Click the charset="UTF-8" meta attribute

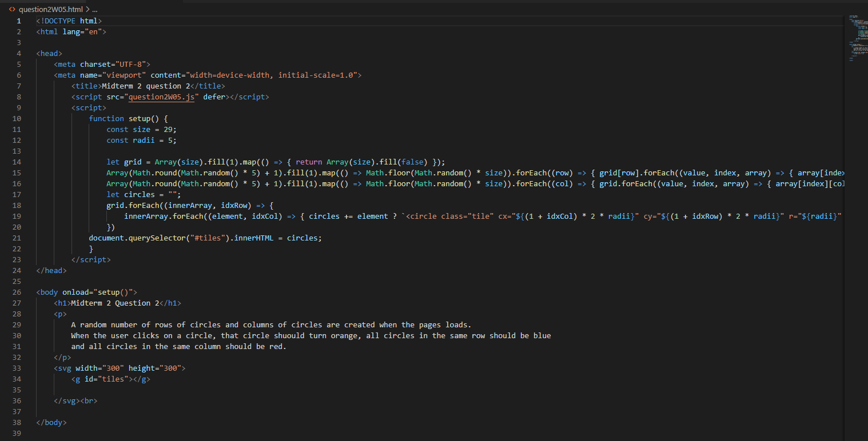113,65
